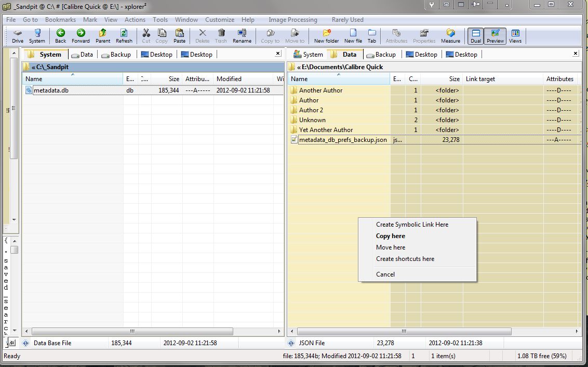Choose Create Symbolic Link Here
Viewport: 588px width, 367px height.
click(x=412, y=225)
